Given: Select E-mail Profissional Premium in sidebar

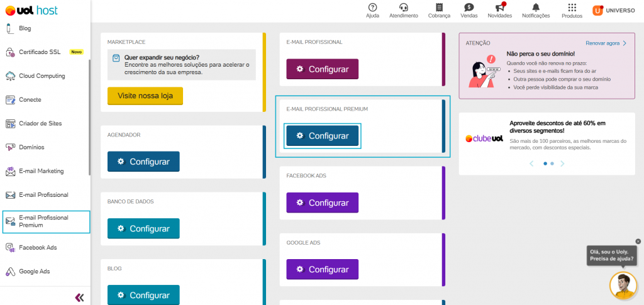Looking at the screenshot, I should click(46, 221).
